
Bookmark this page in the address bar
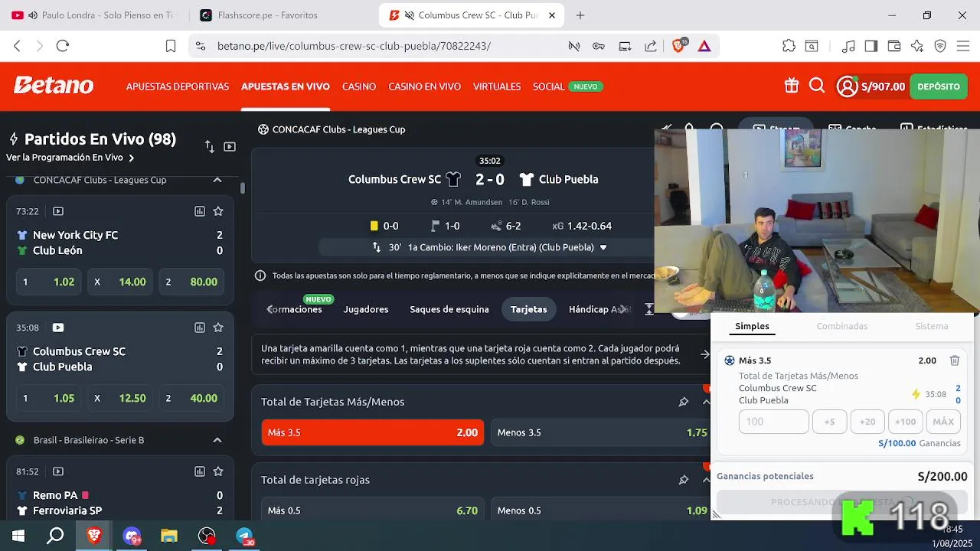pos(171,46)
